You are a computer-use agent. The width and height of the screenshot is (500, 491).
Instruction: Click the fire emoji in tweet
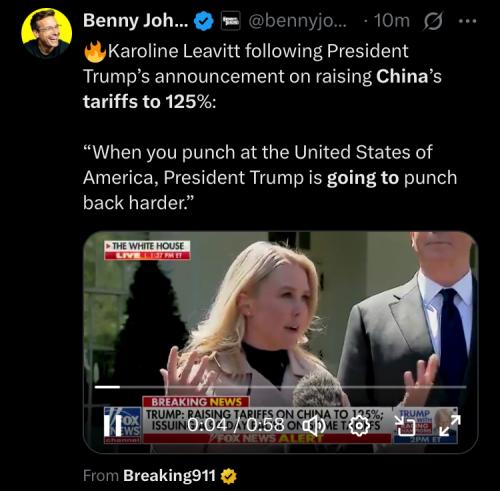coord(95,52)
